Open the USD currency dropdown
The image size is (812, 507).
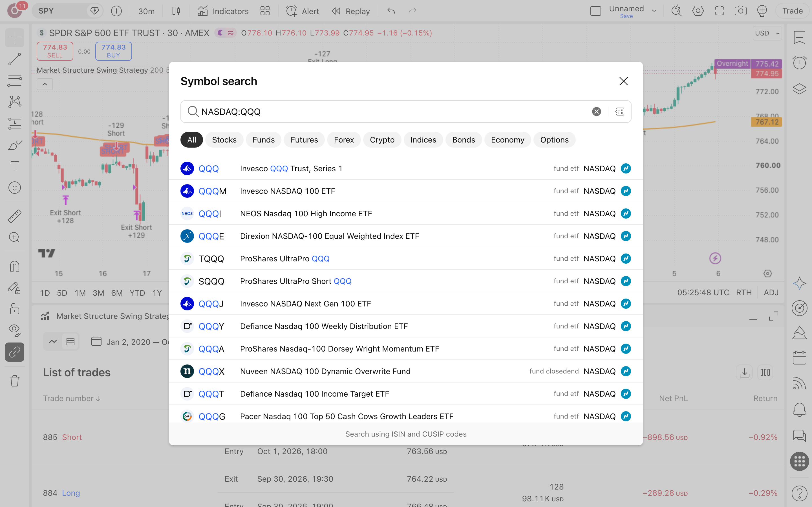coord(767,33)
